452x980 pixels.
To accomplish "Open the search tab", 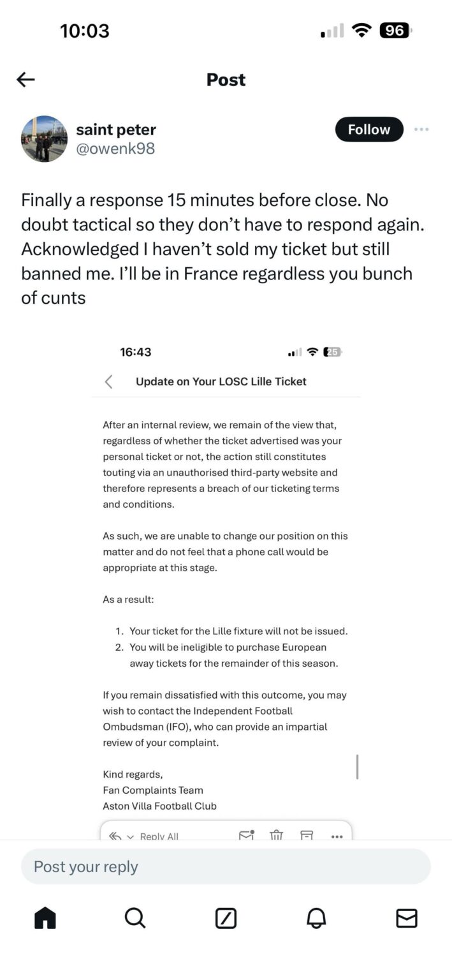I will click(135, 919).
